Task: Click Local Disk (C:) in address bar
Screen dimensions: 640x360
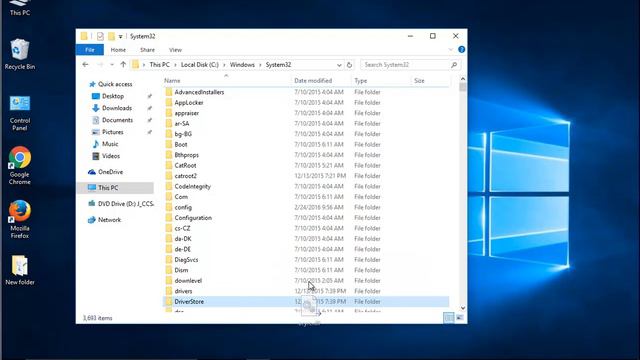Action: tap(200, 64)
